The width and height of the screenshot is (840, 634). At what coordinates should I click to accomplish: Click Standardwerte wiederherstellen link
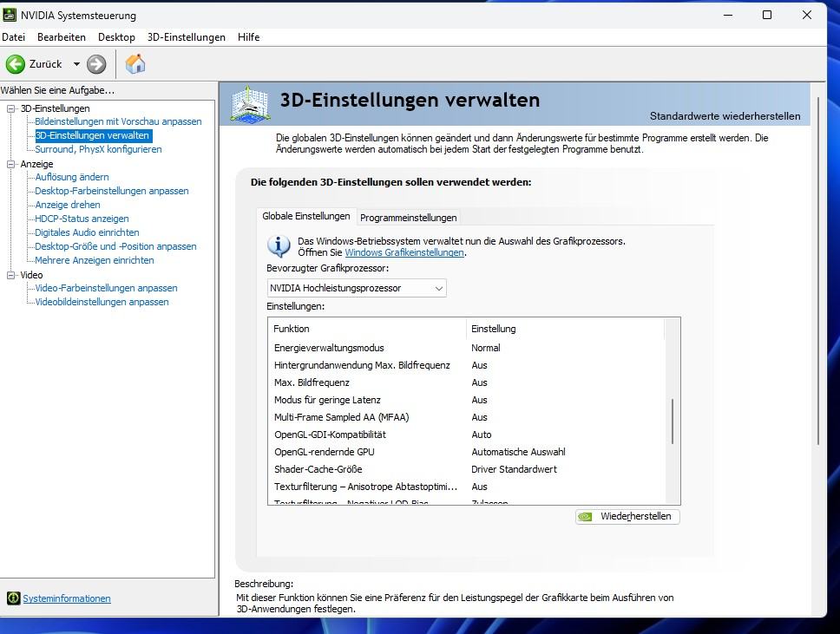coord(725,116)
